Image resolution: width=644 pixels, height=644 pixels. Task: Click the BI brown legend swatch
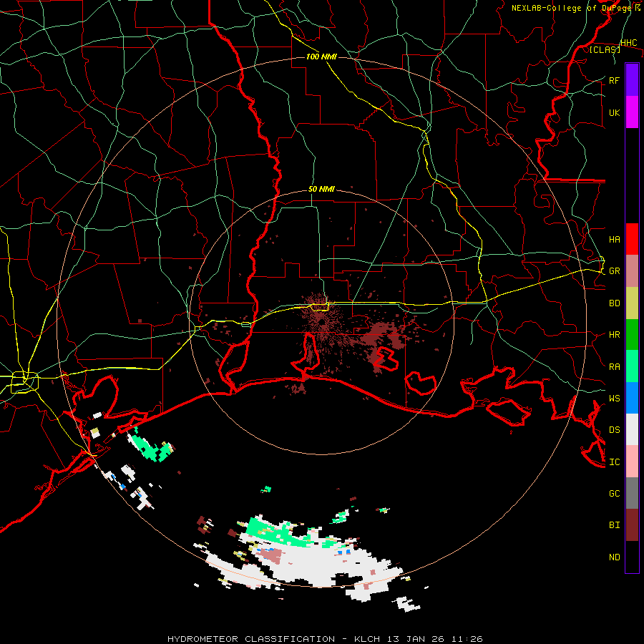tap(632, 525)
